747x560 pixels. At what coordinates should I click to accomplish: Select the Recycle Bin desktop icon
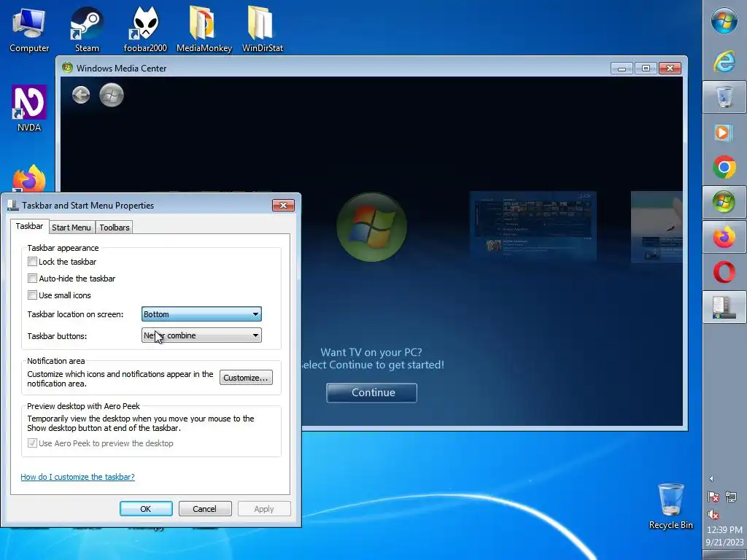(671, 506)
